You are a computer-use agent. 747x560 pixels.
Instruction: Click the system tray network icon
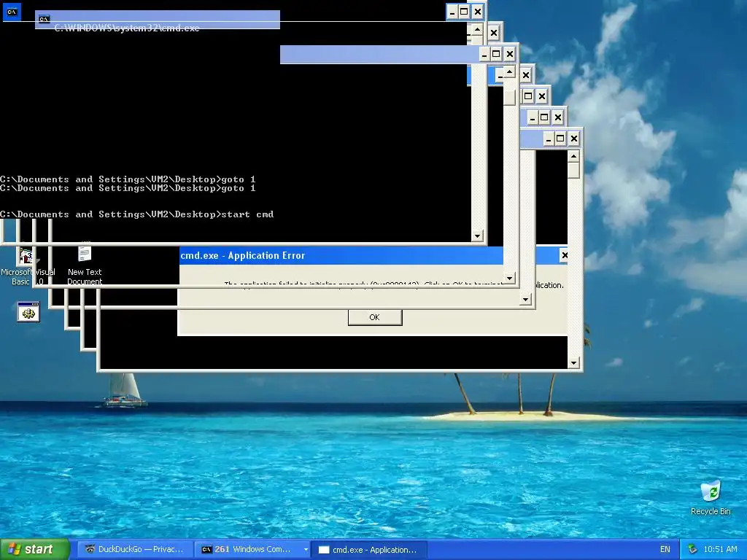[693, 549]
